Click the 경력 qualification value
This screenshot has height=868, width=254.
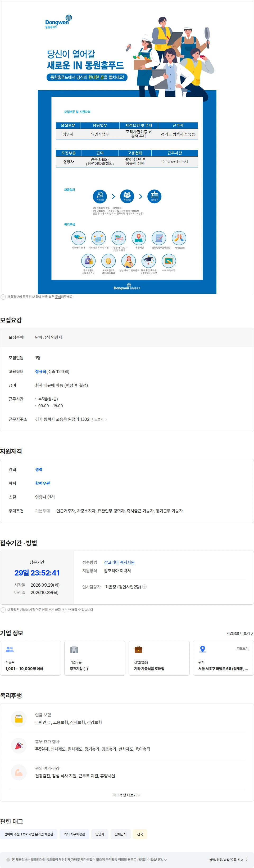pos(39,470)
